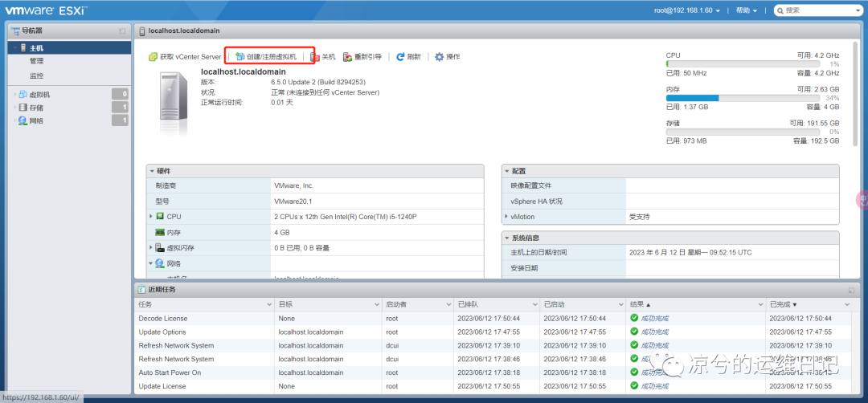The image size is (868, 403).
Task: Expand the CPU hardware row
Action: click(150, 216)
